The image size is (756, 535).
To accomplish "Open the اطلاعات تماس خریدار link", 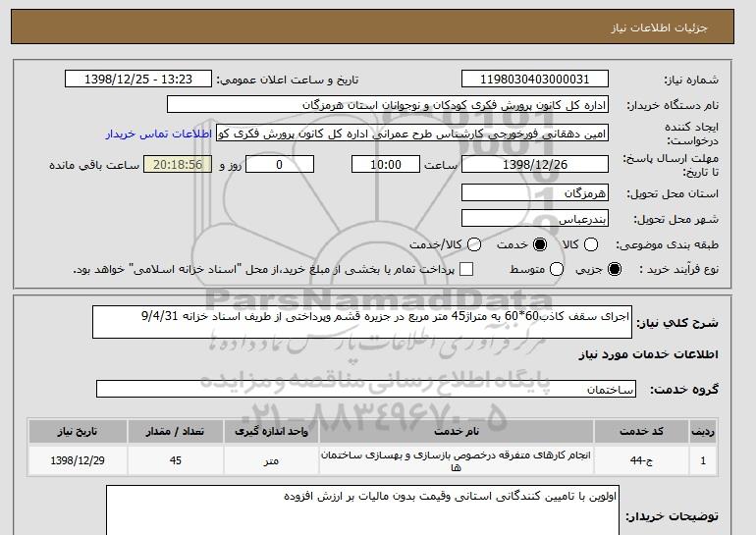I will (x=159, y=134).
